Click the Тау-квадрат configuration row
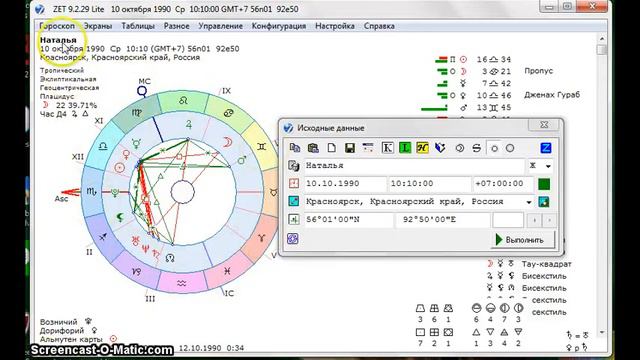 click(529, 264)
